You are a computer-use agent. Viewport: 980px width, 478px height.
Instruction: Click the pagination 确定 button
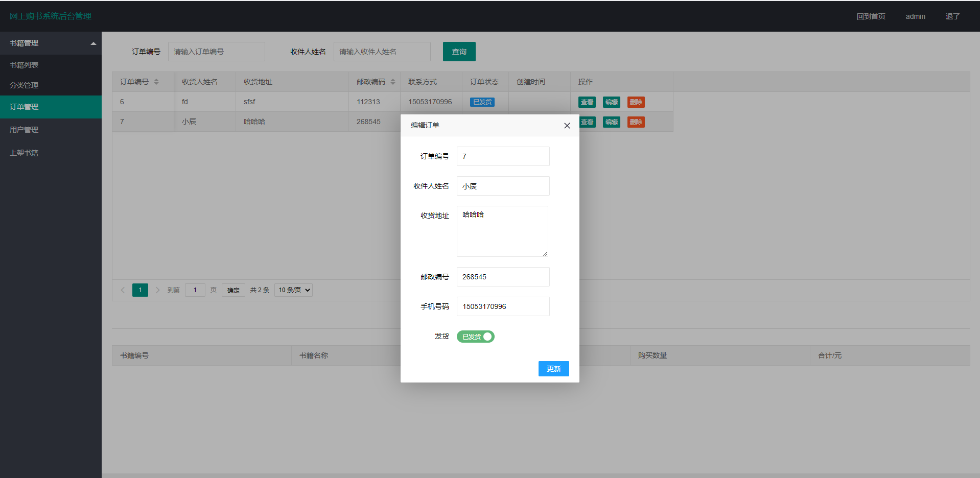(234, 290)
